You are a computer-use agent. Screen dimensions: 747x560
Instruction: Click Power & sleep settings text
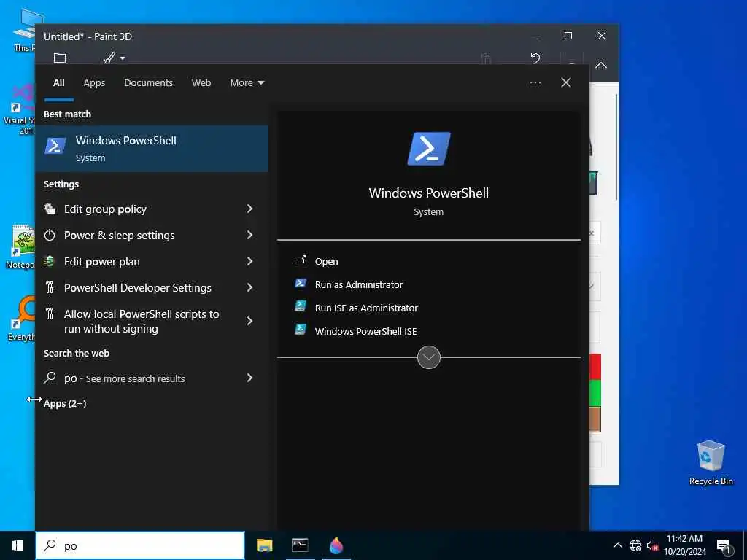[120, 236]
